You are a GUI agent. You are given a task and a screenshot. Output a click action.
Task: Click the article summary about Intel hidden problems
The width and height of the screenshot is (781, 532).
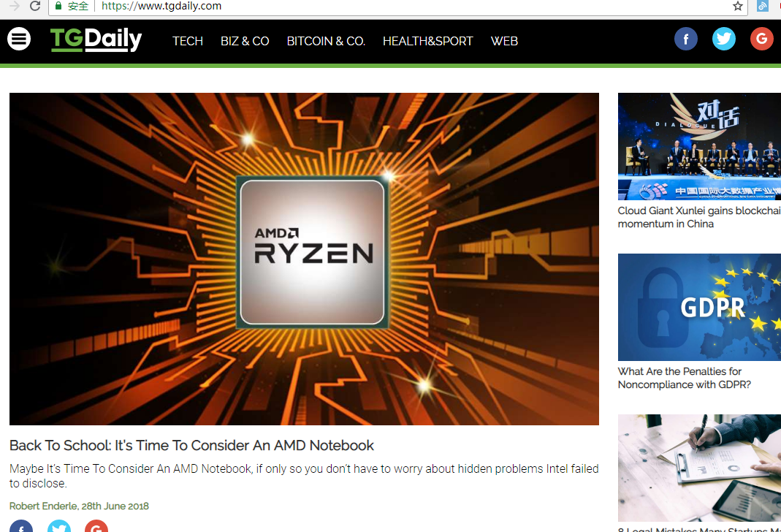click(x=304, y=476)
